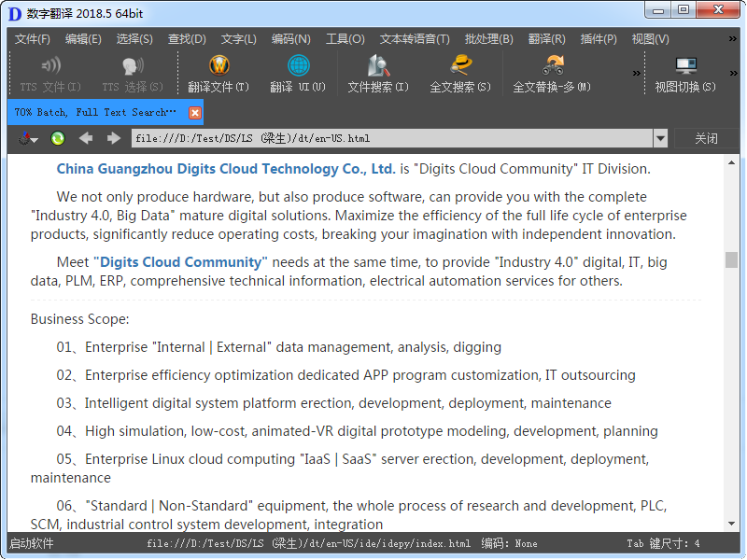Open the browser tools dropdown left of refresh
Image resolution: width=747 pixels, height=560 pixels.
click(x=27, y=138)
